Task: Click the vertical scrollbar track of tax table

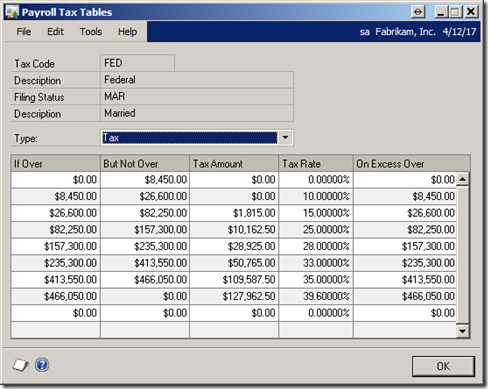Action: click(463, 255)
